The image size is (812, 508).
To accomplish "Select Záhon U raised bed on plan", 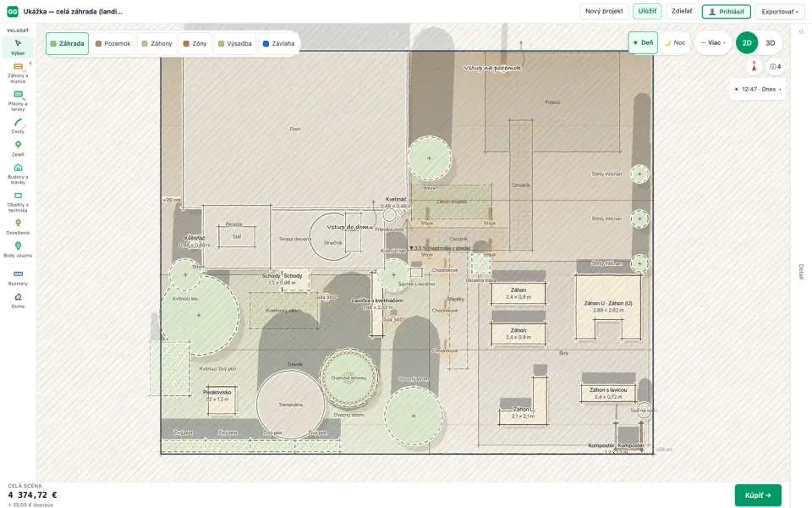I will click(x=608, y=306).
